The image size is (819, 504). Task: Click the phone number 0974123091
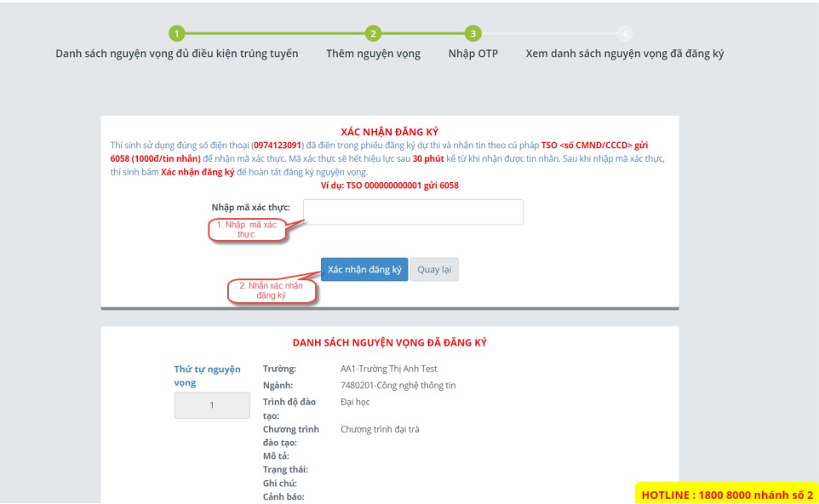click(278, 146)
